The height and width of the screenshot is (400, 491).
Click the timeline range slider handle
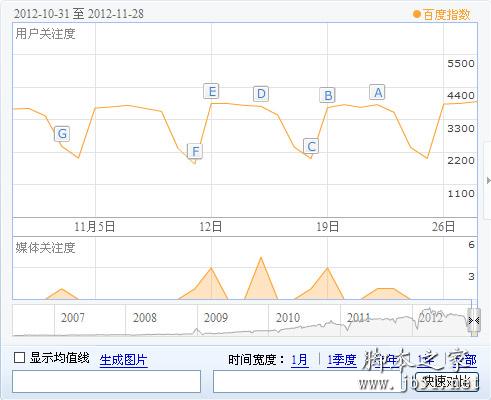474,321
